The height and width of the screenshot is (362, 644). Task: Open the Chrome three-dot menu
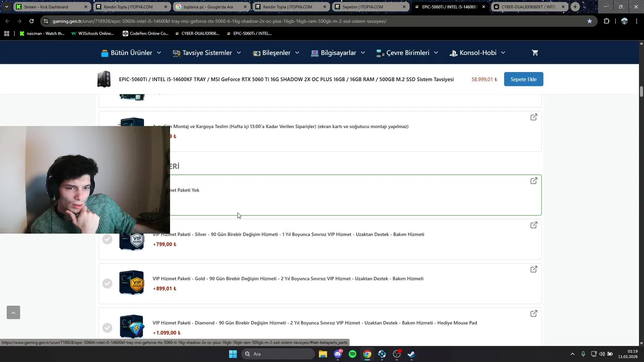click(x=637, y=21)
